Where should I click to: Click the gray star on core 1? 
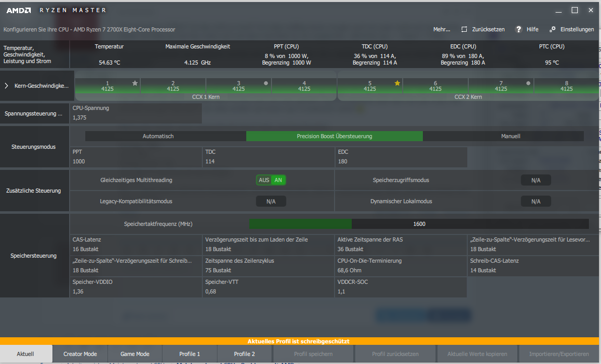[x=135, y=83]
